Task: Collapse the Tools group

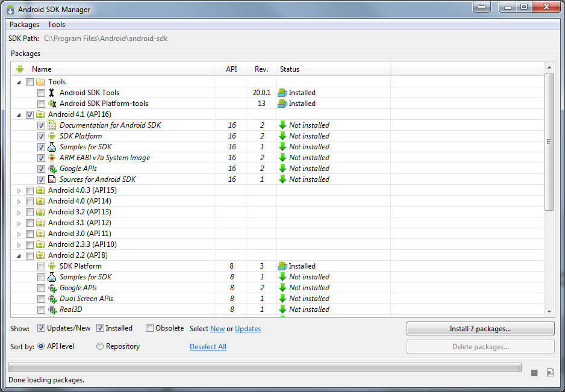Action: pyautogui.click(x=19, y=82)
